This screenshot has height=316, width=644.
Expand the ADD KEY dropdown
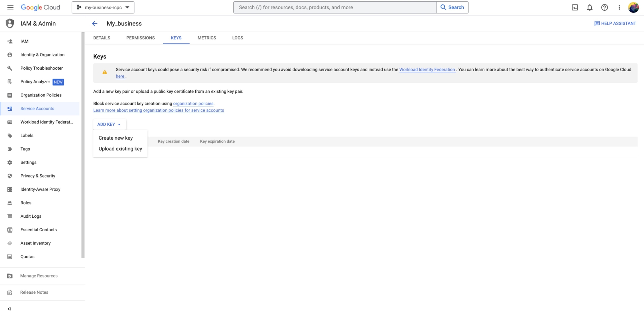(109, 124)
